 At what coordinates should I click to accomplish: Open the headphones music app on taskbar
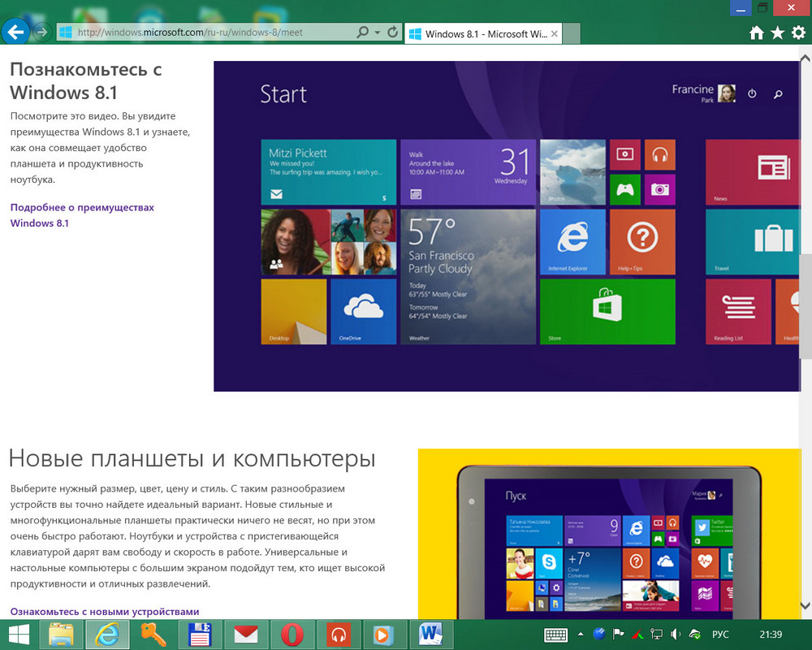pos(338,635)
